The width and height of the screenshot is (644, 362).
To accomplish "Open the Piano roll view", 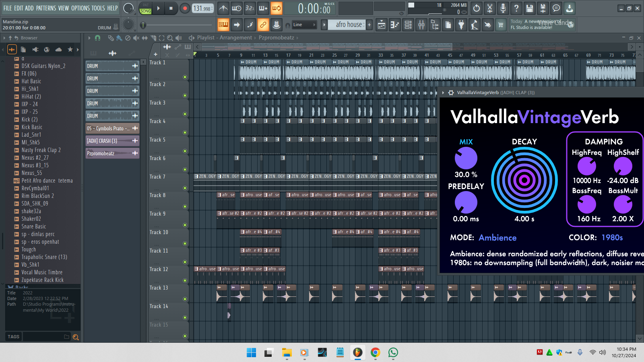I will pyautogui.click(x=395, y=25).
